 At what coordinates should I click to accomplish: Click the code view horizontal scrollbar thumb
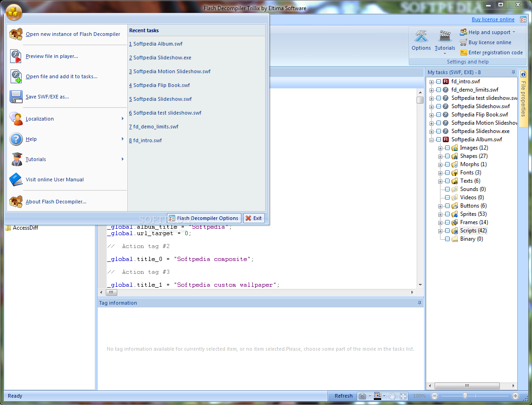[x=111, y=292]
